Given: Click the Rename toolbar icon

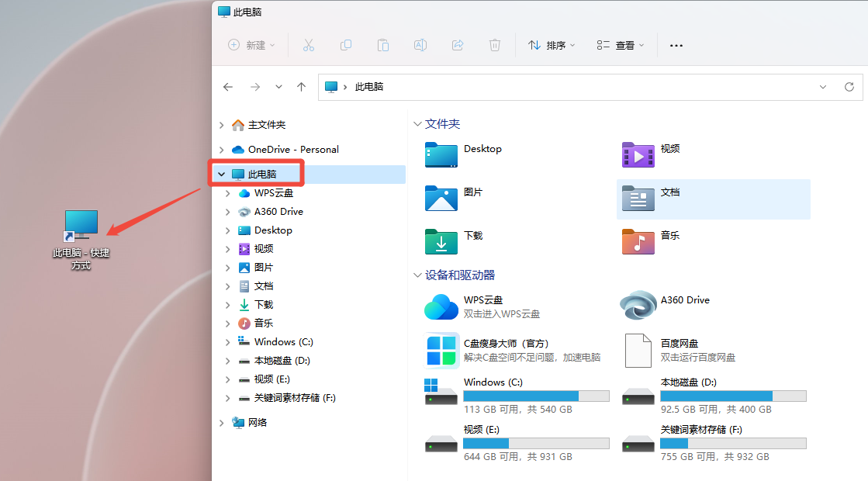Looking at the screenshot, I should click(420, 46).
